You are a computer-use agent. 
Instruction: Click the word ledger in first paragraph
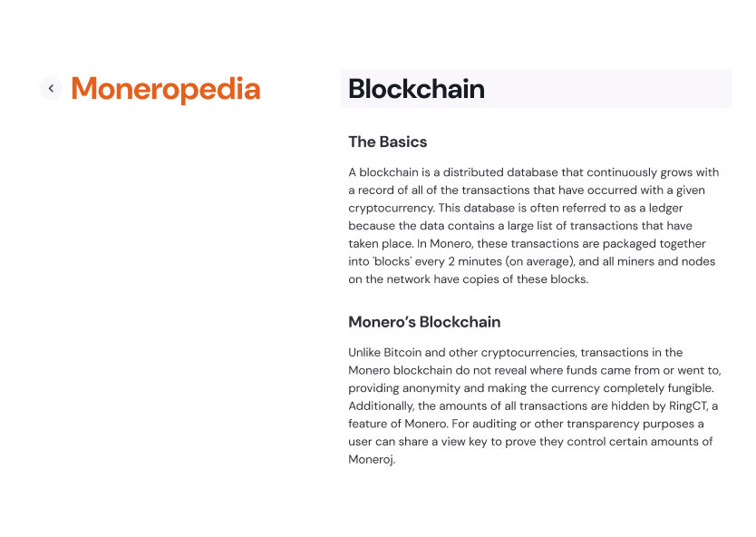click(x=666, y=208)
